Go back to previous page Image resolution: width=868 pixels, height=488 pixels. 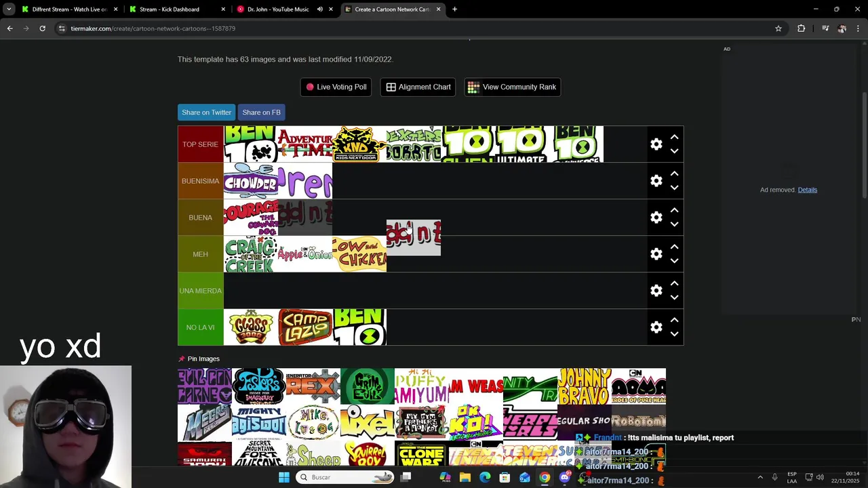(9, 28)
